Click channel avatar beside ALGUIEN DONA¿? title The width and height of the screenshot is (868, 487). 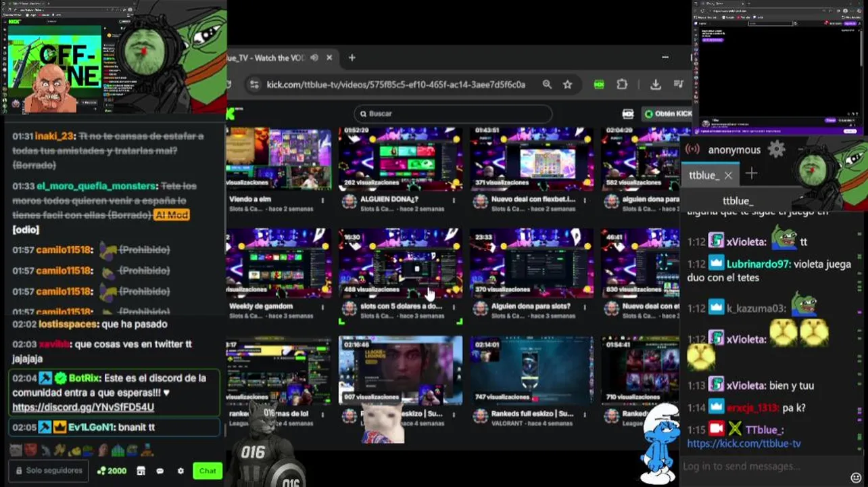coord(349,202)
